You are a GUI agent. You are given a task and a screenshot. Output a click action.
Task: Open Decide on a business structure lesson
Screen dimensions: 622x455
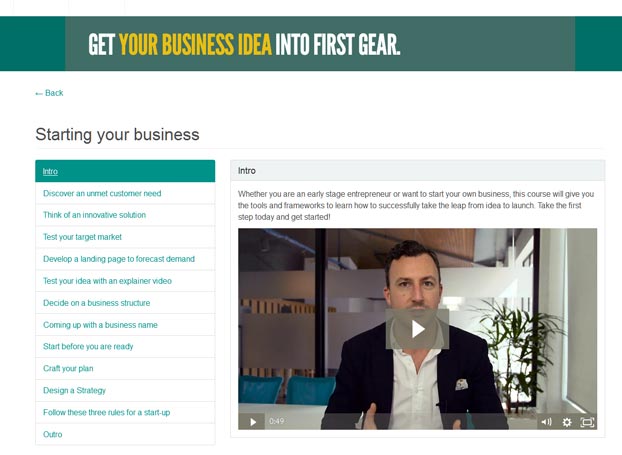coord(125,303)
